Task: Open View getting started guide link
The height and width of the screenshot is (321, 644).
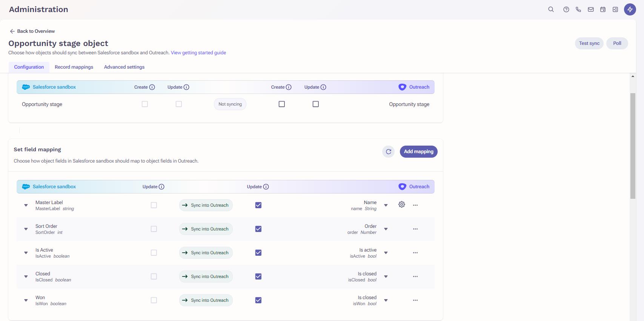Action: tap(198, 53)
